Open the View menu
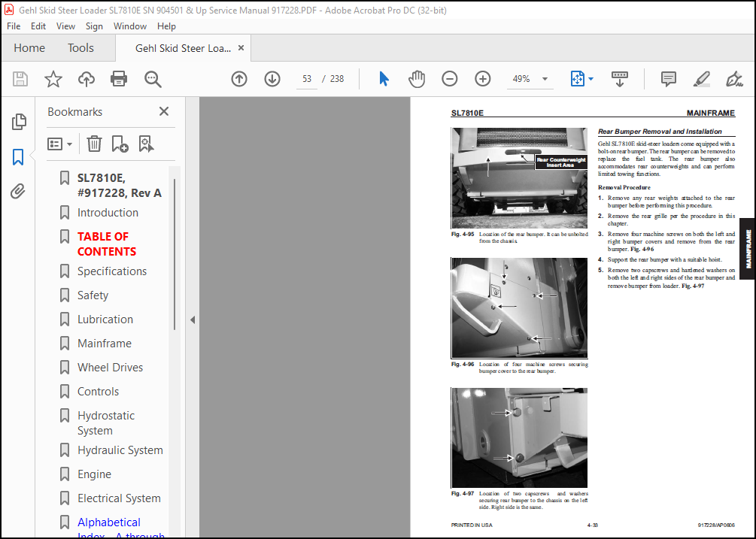 click(65, 26)
